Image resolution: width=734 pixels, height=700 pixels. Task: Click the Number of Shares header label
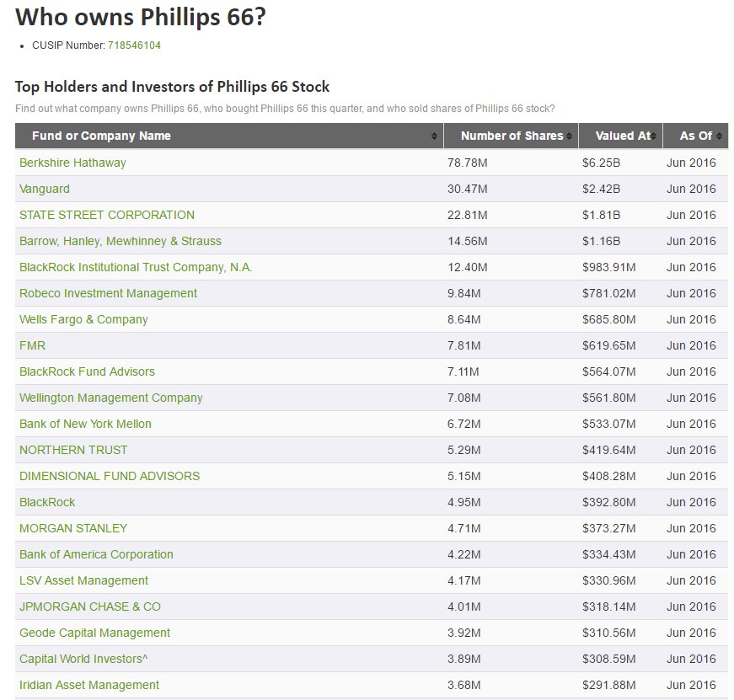tap(512, 136)
